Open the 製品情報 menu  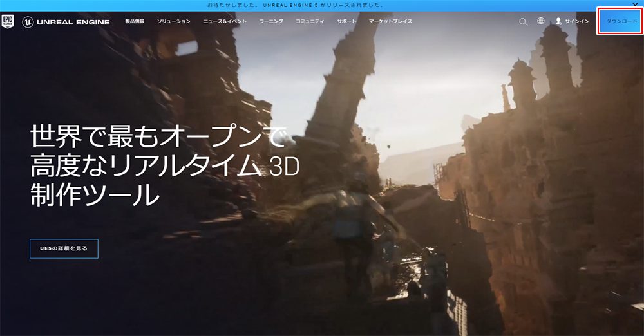click(135, 21)
